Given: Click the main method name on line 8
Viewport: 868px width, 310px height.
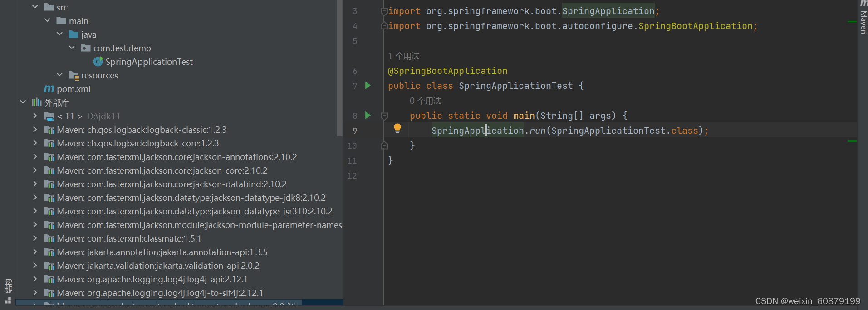Looking at the screenshot, I should pyautogui.click(x=524, y=116).
